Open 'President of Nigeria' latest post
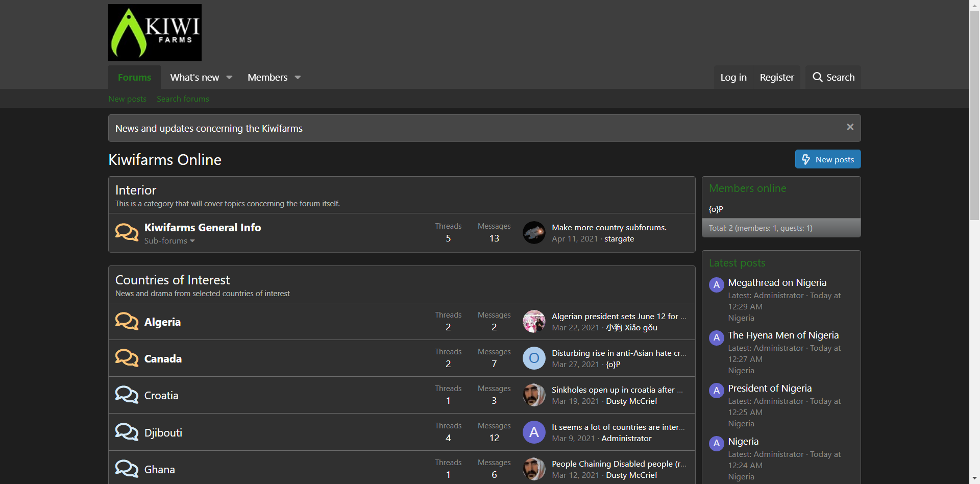 coord(770,389)
